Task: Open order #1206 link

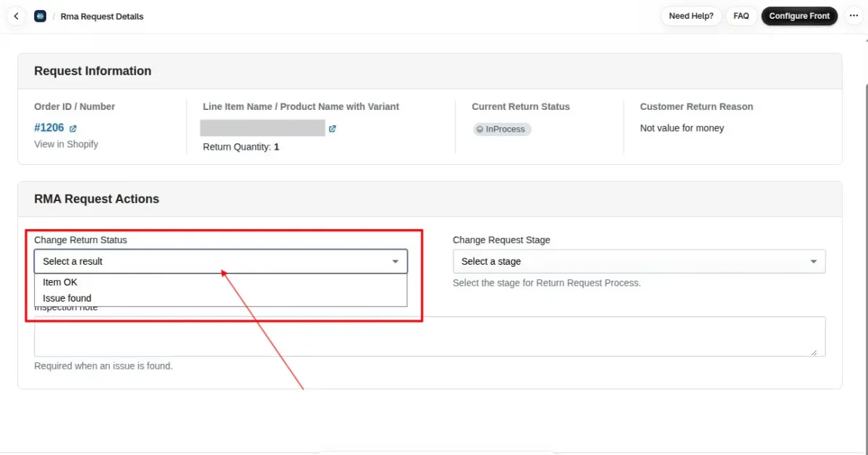Action: coord(49,128)
